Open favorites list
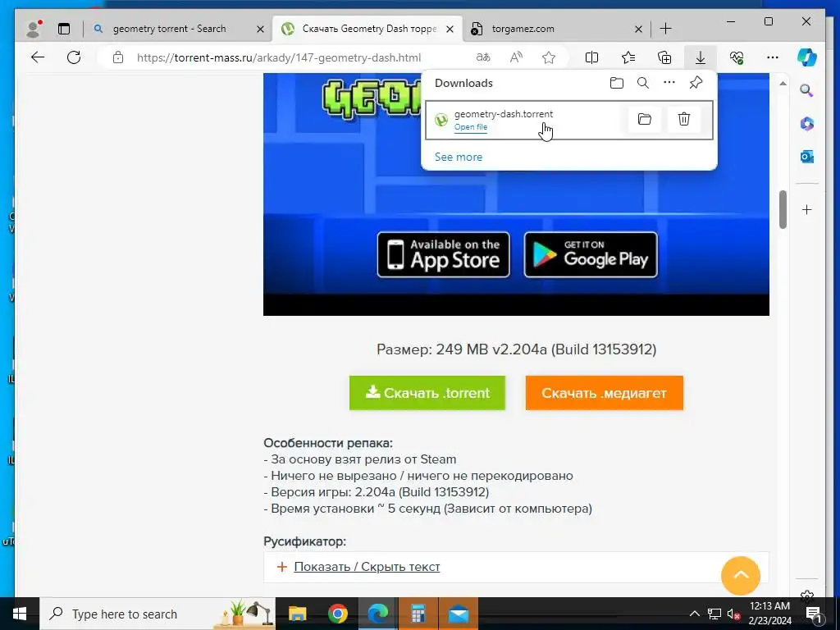The width and height of the screenshot is (840, 630). pos(628,57)
